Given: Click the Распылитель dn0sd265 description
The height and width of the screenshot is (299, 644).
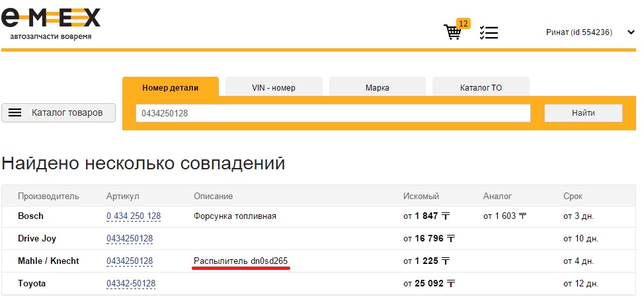Looking at the screenshot, I should pyautogui.click(x=241, y=261).
